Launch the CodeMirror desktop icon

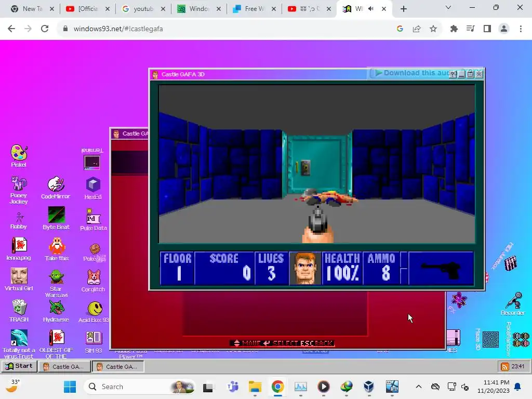pos(56,188)
